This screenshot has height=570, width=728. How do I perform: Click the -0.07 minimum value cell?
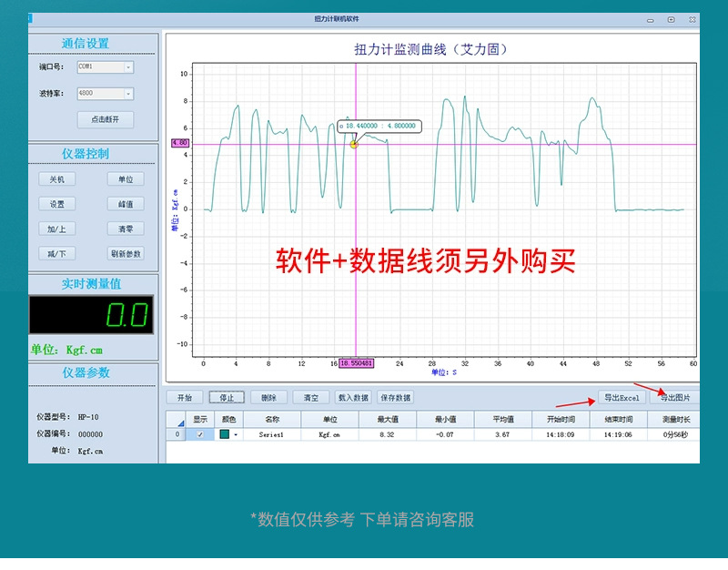[x=445, y=435]
